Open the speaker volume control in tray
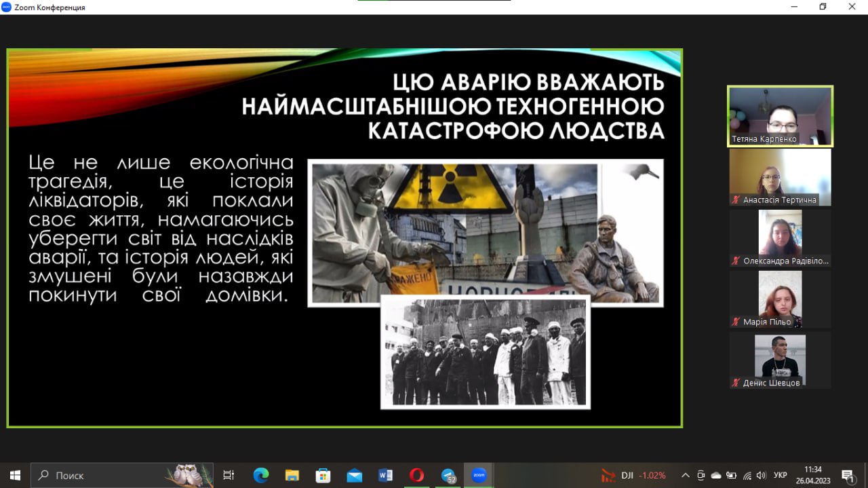Screen dimensions: 868x488 click(x=761, y=475)
